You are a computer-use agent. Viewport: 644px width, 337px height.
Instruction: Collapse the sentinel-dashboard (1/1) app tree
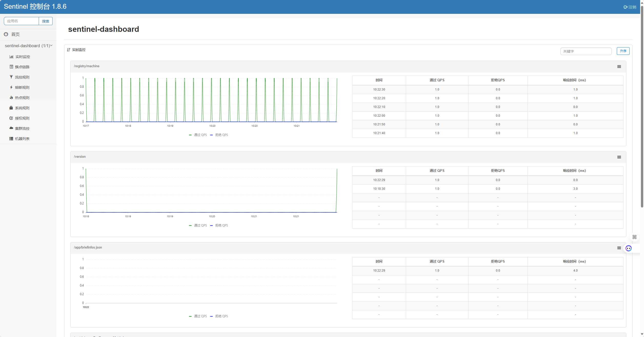click(x=28, y=46)
